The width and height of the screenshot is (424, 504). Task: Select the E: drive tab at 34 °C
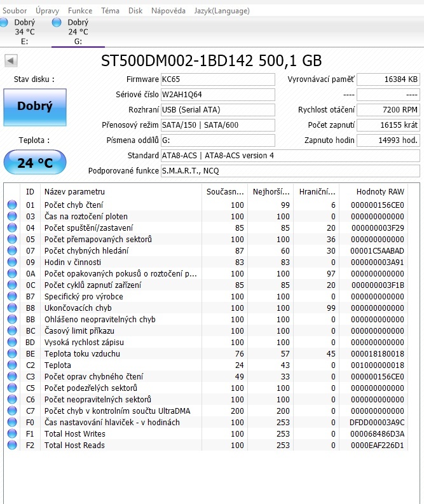(x=24, y=32)
